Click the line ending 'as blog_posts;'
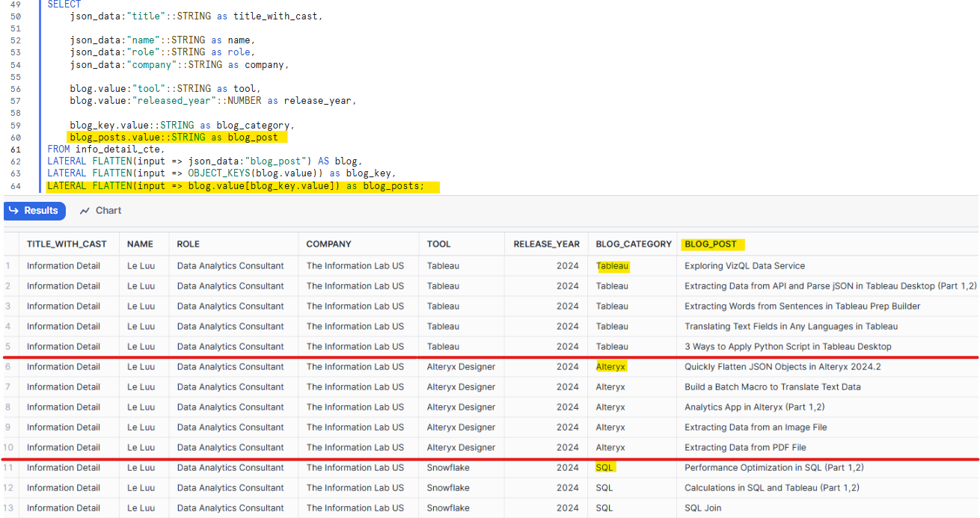The image size is (980, 518). coord(236,186)
